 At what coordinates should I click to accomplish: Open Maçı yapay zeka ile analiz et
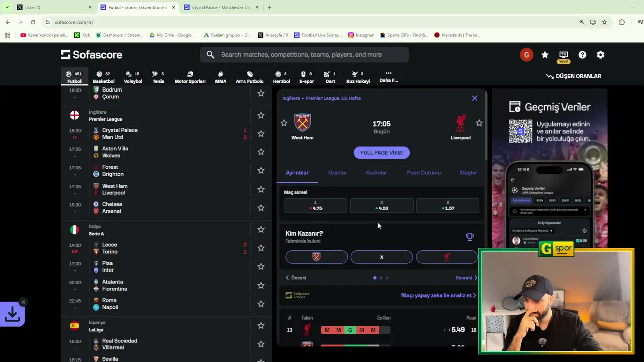click(x=439, y=296)
